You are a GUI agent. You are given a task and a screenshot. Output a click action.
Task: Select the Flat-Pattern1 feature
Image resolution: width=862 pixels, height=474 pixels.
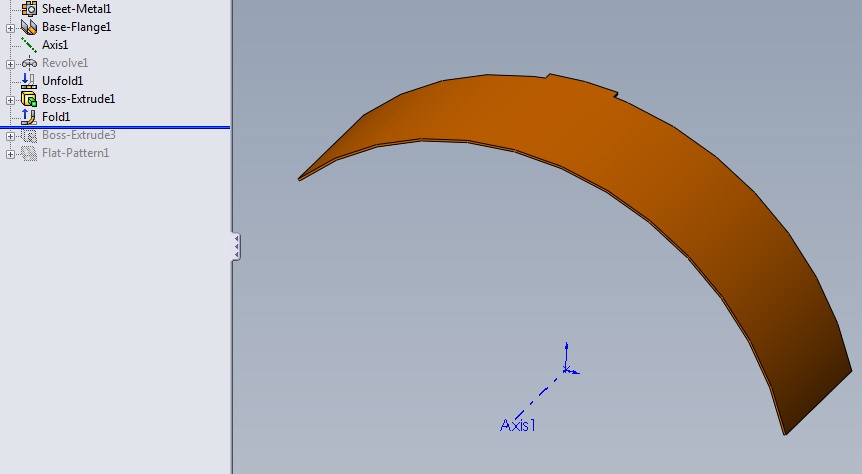[75, 153]
